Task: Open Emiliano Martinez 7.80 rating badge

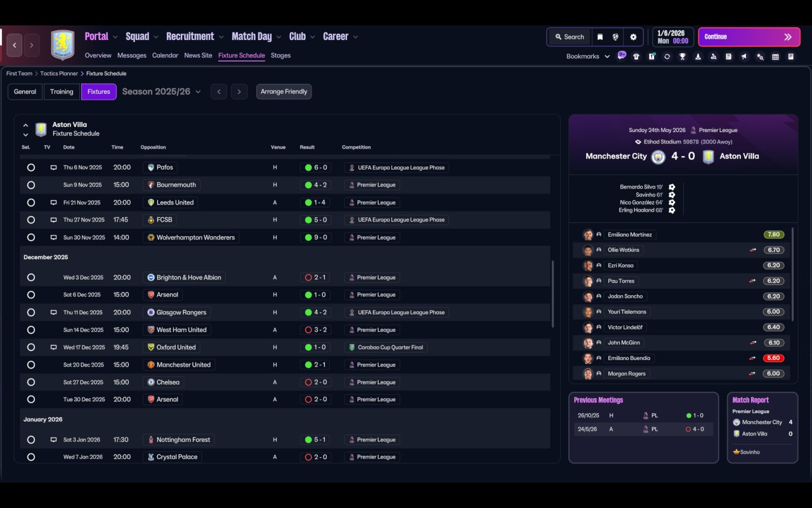Action: tap(774, 235)
